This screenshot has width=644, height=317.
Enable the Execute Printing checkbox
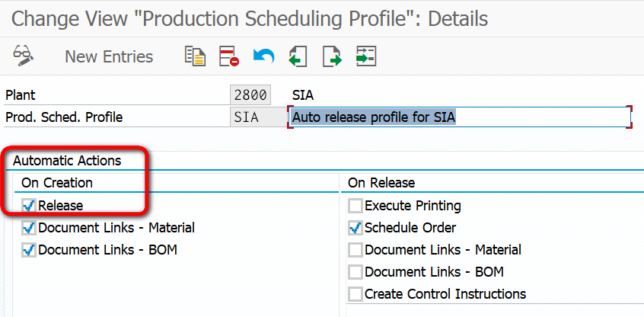click(355, 206)
